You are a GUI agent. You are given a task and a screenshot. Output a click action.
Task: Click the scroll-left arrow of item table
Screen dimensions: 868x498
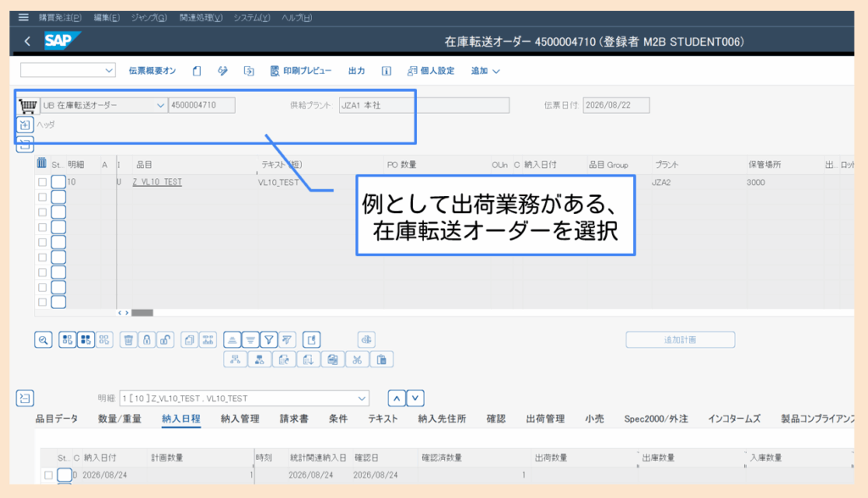[x=120, y=313]
